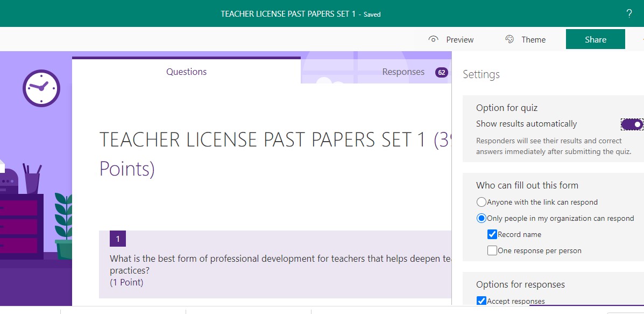Click the 62 responses count badge
This screenshot has height=314, width=644.
click(442, 73)
